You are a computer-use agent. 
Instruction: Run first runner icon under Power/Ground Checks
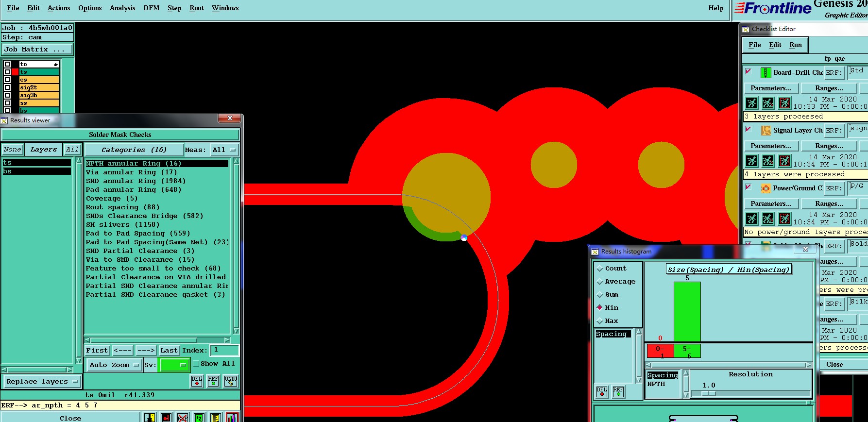(752, 219)
